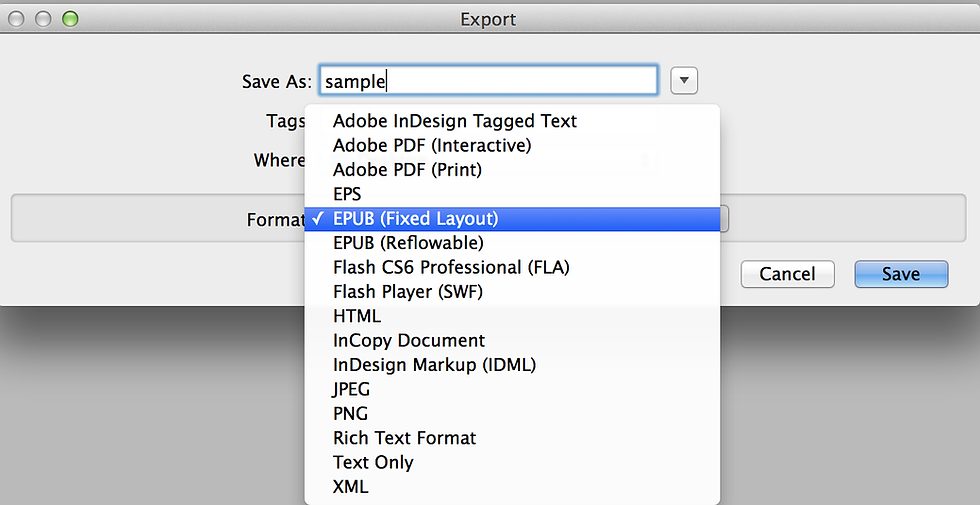
Task: Click the Save button
Action: point(901,274)
